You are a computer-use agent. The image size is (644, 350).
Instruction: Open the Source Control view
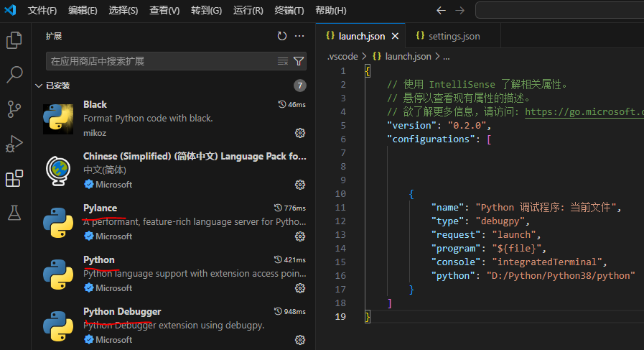(14, 109)
